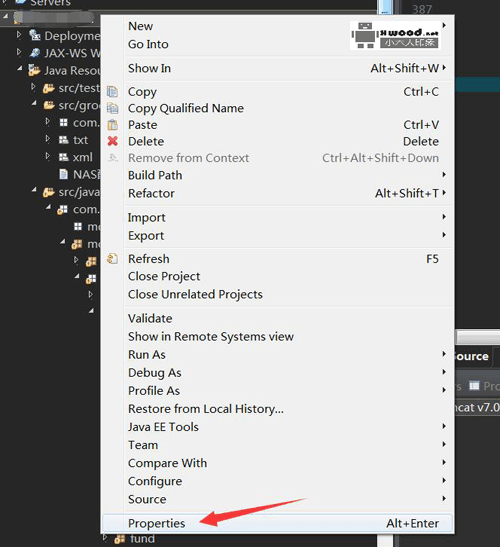The height and width of the screenshot is (547, 500).
Task: Click the JAX-WS Web Services icon
Action: 34,53
